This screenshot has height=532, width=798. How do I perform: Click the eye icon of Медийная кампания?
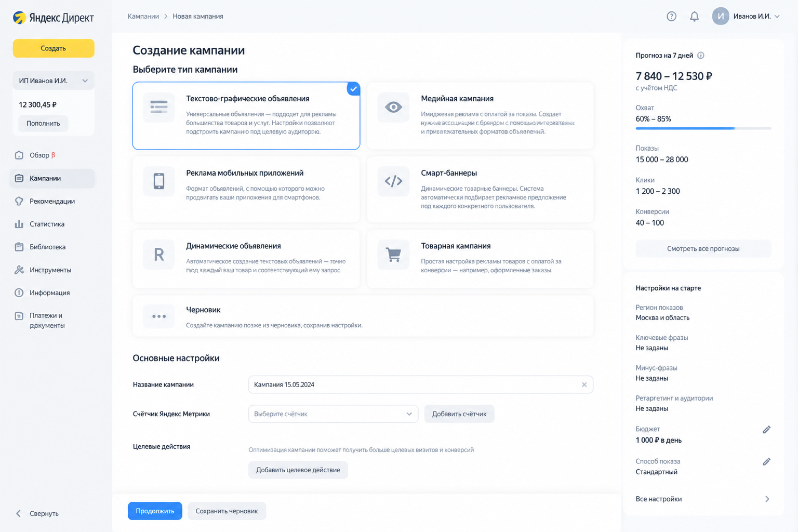click(393, 107)
